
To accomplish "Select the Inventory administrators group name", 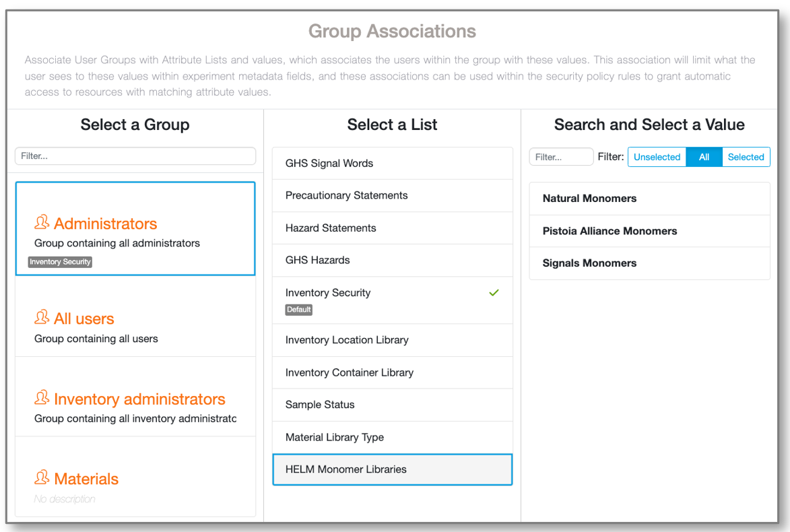I will (139, 399).
